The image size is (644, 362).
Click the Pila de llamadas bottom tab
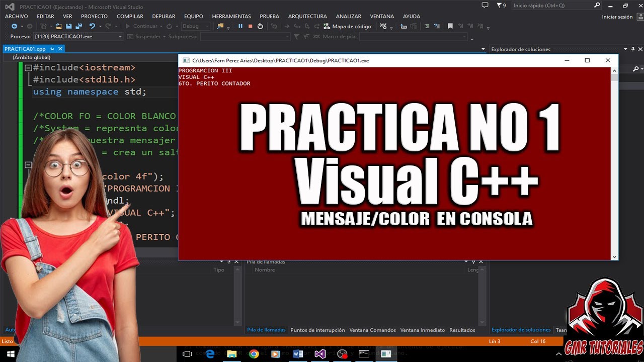pyautogui.click(x=266, y=330)
